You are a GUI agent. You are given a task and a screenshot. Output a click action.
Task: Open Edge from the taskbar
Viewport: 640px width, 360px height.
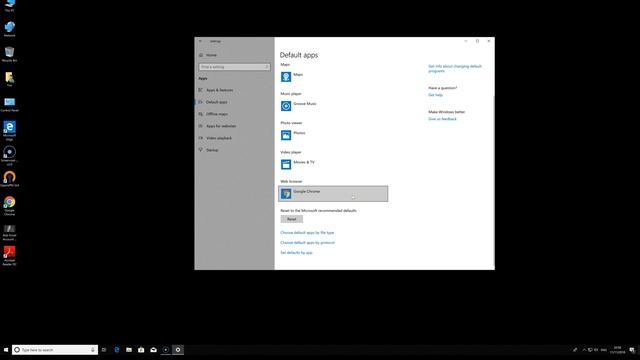pos(117,350)
